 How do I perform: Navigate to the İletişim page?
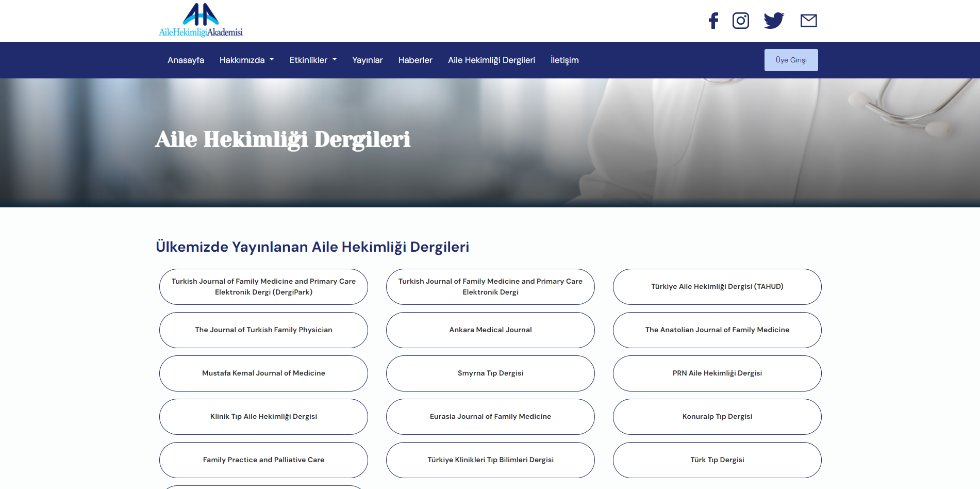tap(564, 60)
